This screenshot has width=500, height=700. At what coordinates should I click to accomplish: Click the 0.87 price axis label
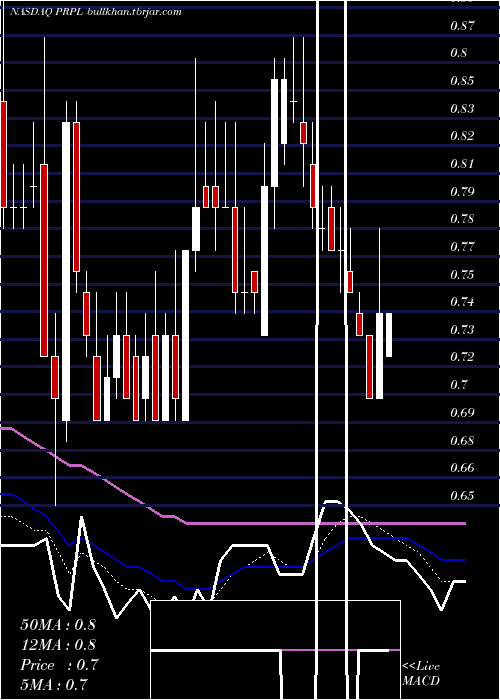462,25
